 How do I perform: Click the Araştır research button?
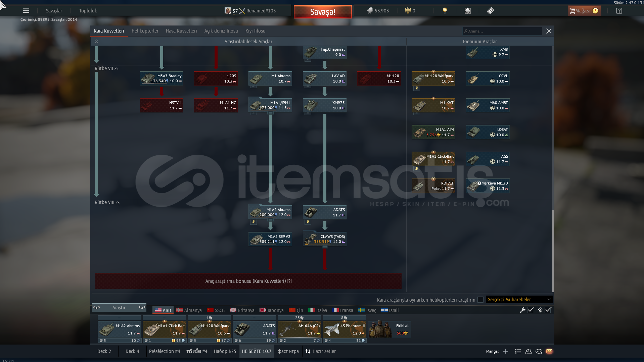119,308
